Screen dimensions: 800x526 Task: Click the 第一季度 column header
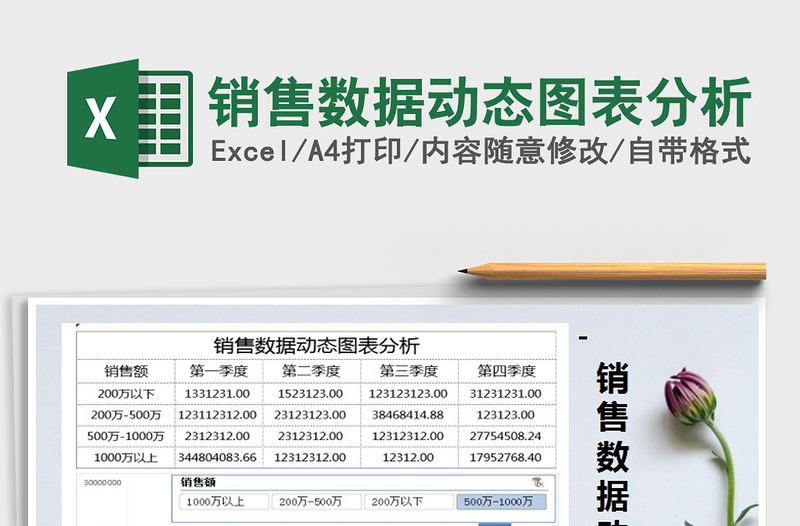pyautogui.click(x=219, y=371)
